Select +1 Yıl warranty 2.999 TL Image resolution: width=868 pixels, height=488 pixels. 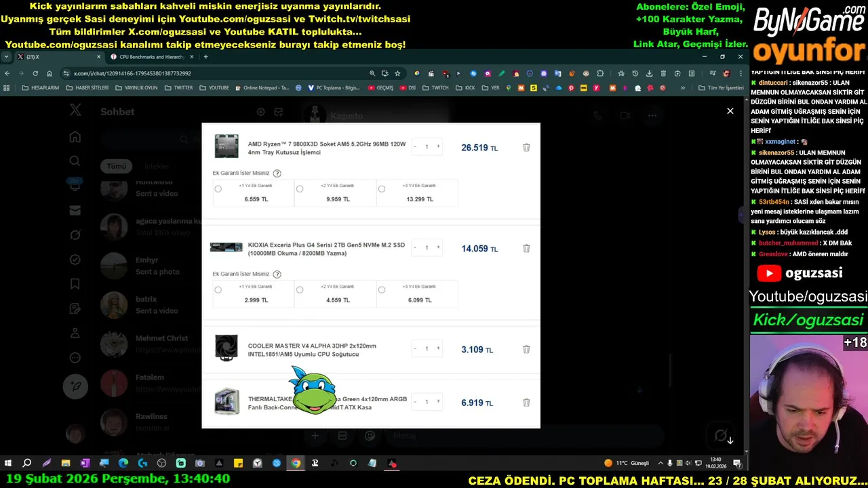[218, 290]
